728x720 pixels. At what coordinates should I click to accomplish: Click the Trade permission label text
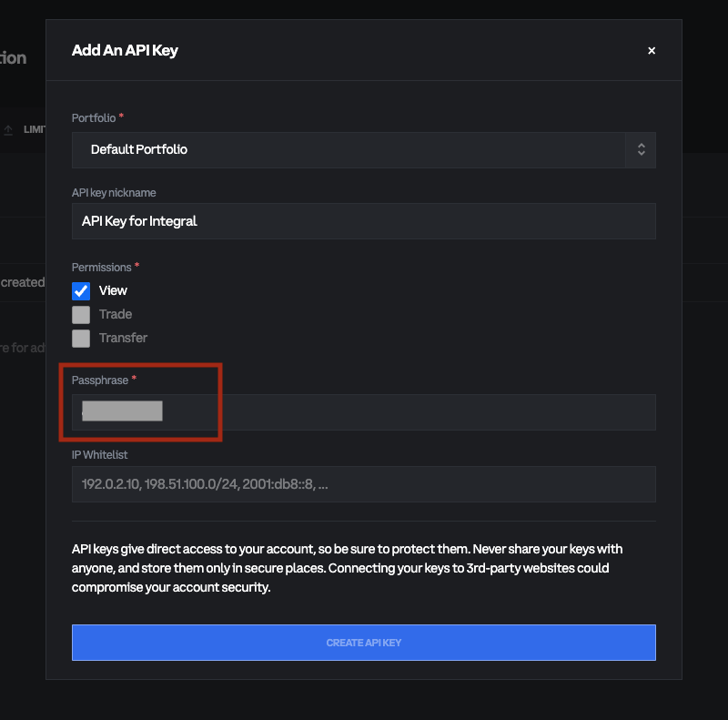click(116, 314)
